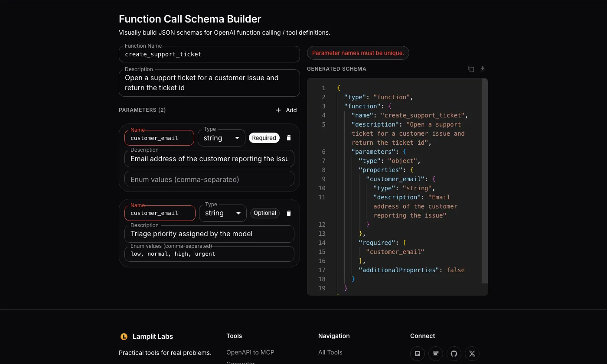
Task: Click the empty Enum values field
Action: (209, 179)
